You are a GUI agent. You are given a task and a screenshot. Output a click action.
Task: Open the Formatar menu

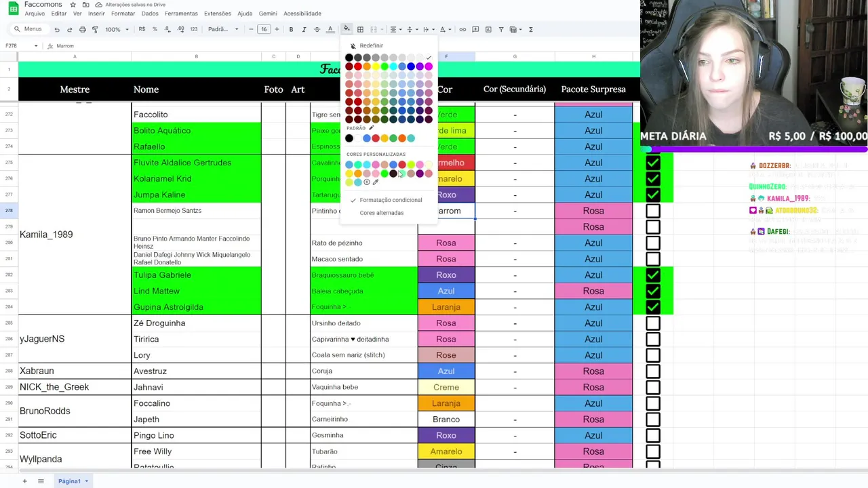point(123,14)
